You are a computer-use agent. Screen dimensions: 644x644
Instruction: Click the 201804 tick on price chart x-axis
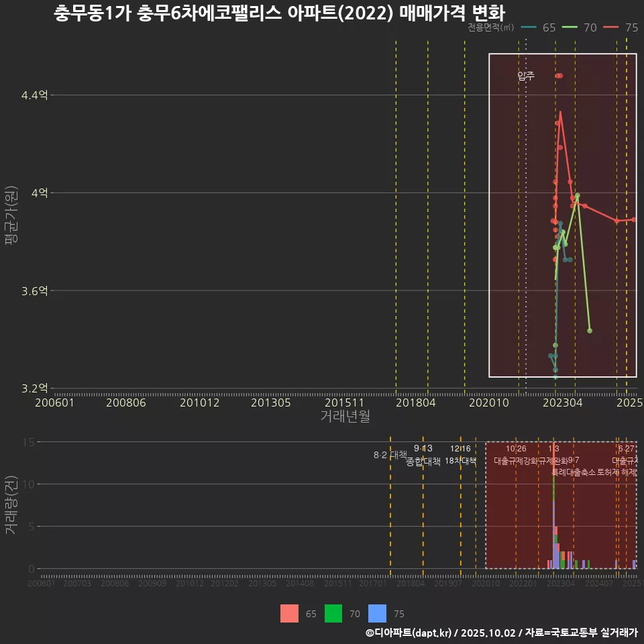click(x=416, y=402)
